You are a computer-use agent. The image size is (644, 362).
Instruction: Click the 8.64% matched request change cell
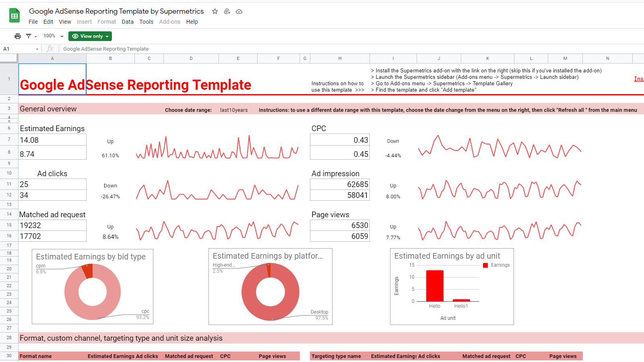[110, 237]
